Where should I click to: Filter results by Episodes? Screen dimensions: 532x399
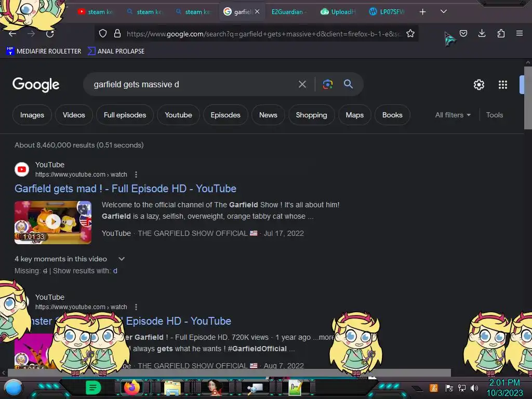[225, 115]
